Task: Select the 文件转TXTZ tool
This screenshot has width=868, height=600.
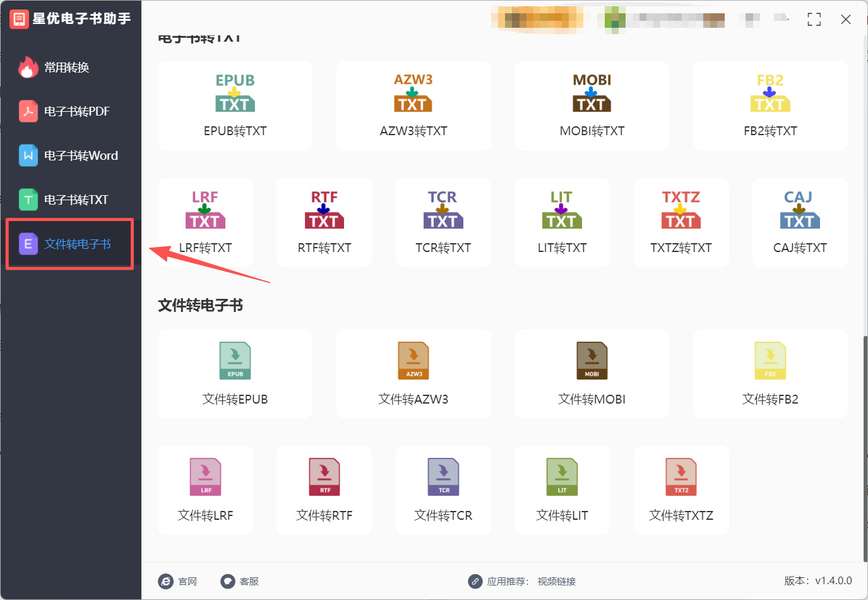Action: pyautogui.click(x=681, y=490)
